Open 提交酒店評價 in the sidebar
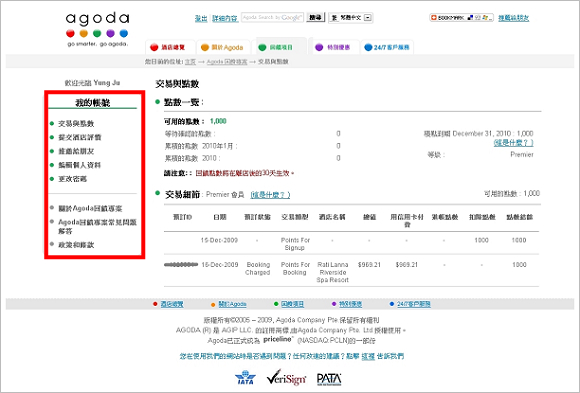Viewport: 580px width, 393px height. pyautogui.click(x=80, y=137)
